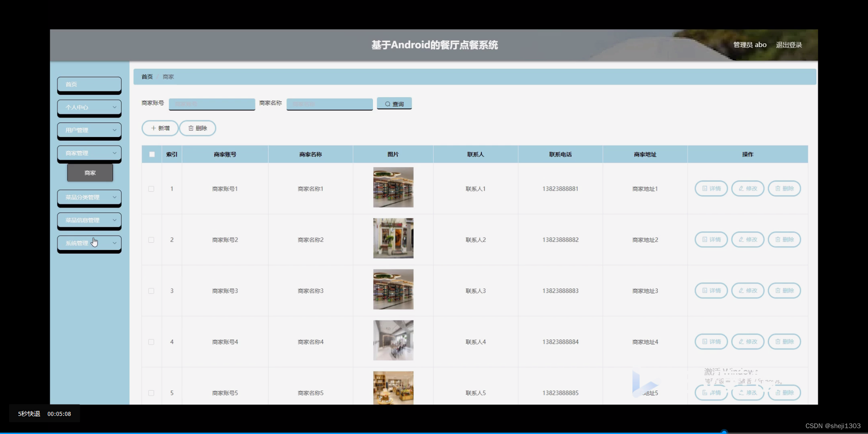Screen dimensions: 868x434
Task: Click cell 联系人3
Action: pos(476,291)
